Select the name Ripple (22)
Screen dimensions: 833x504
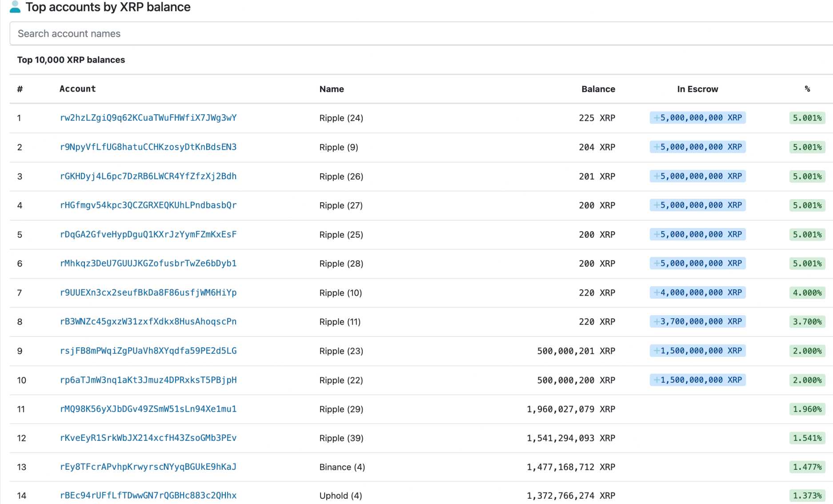click(x=341, y=380)
